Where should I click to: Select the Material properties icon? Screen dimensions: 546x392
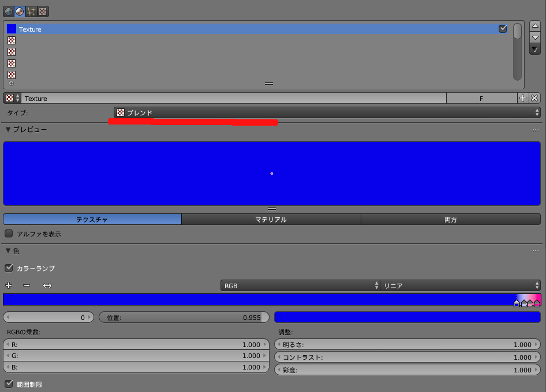[x=19, y=11]
